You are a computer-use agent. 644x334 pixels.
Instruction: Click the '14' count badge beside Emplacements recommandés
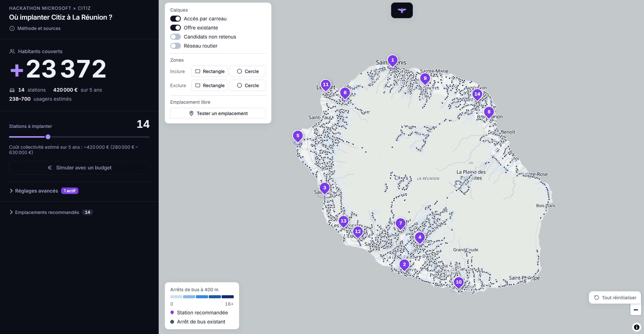pos(87,212)
